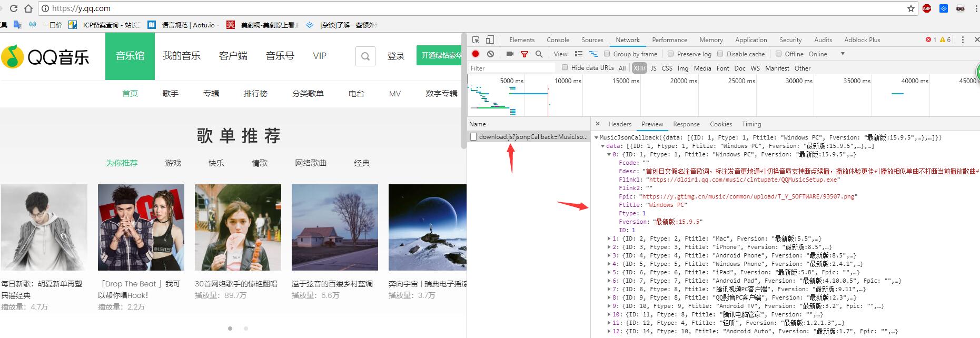Tick the Hide data URLs checkbox
The width and height of the screenshot is (980, 338).
(x=565, y=67)
